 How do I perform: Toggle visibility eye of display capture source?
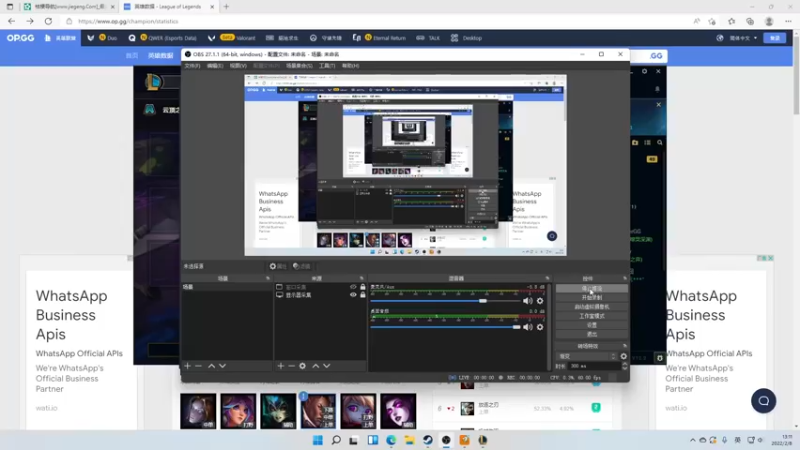click(x=353, y=295)
